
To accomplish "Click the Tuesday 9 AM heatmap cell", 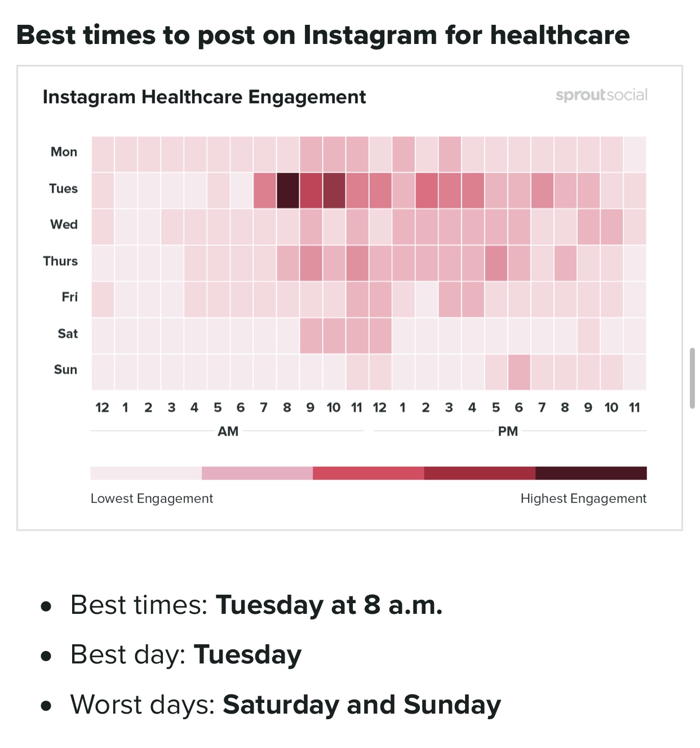I will tap(311, 191).
